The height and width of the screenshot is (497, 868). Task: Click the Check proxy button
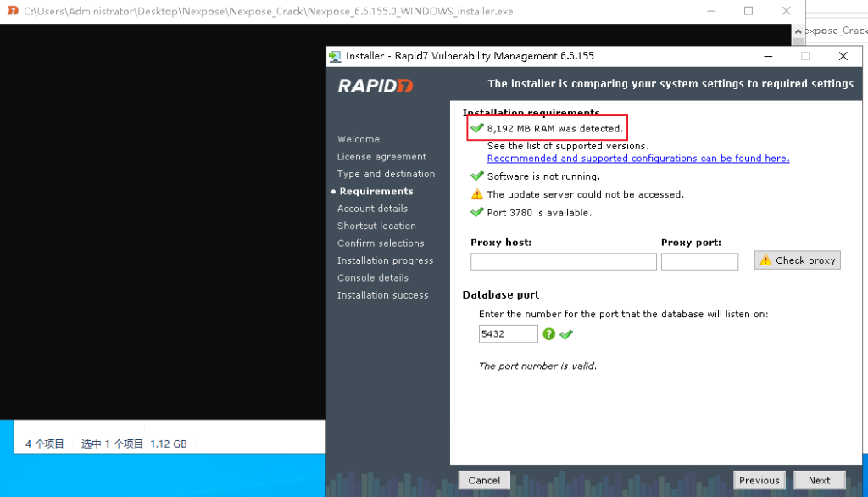[797, 260]
